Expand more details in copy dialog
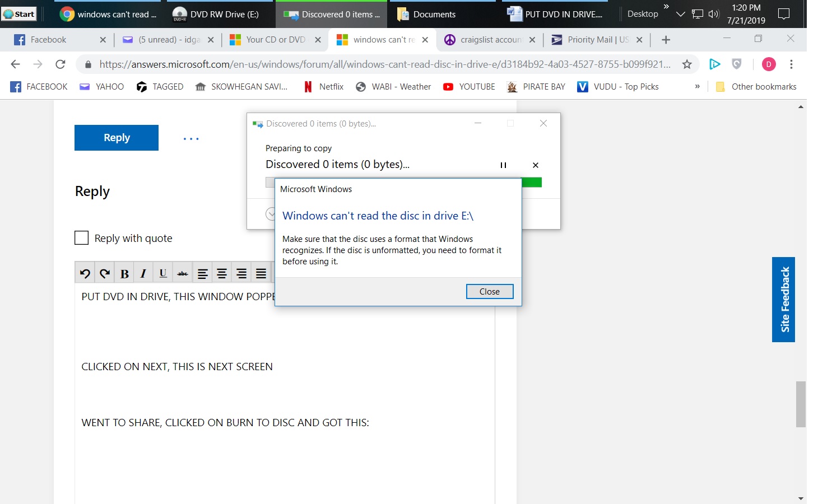Viewport: 818px width, 504px height. coord(270,214)
